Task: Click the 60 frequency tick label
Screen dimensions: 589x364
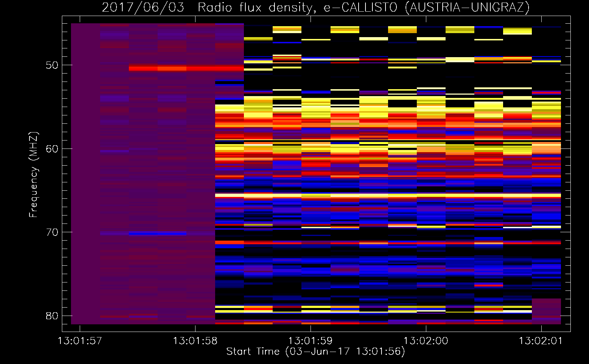Action: pos(52,149)
